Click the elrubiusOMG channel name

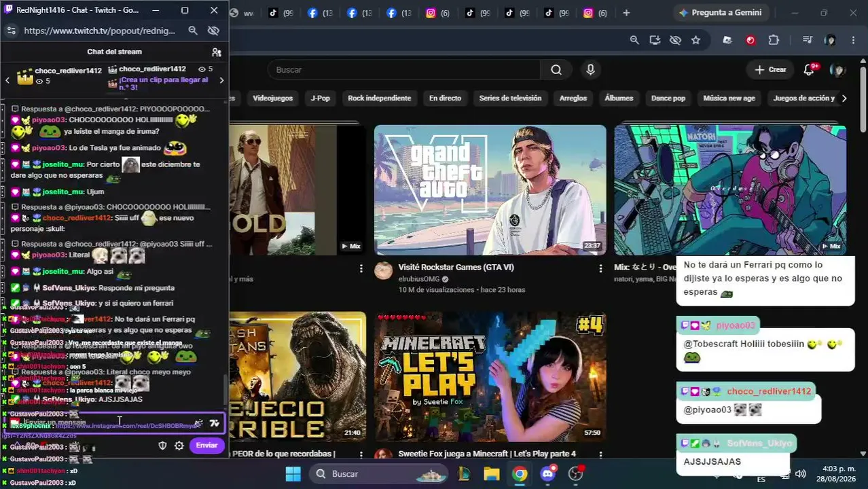click(x=419, y=279)
